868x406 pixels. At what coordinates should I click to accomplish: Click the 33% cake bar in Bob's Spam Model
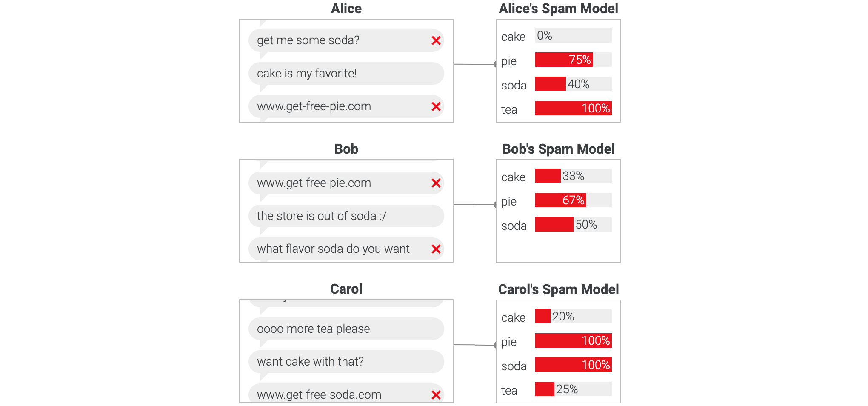tap(548, 176)
